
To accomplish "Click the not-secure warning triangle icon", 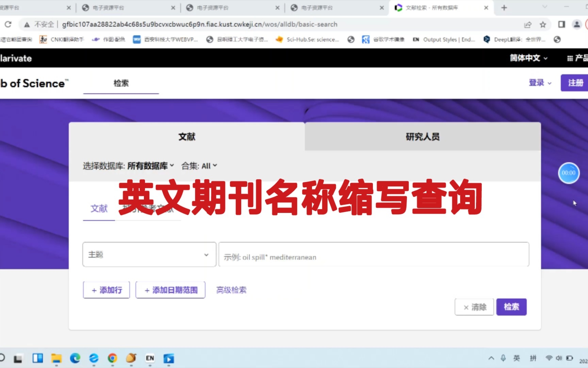I will click(x=27, y=25).
